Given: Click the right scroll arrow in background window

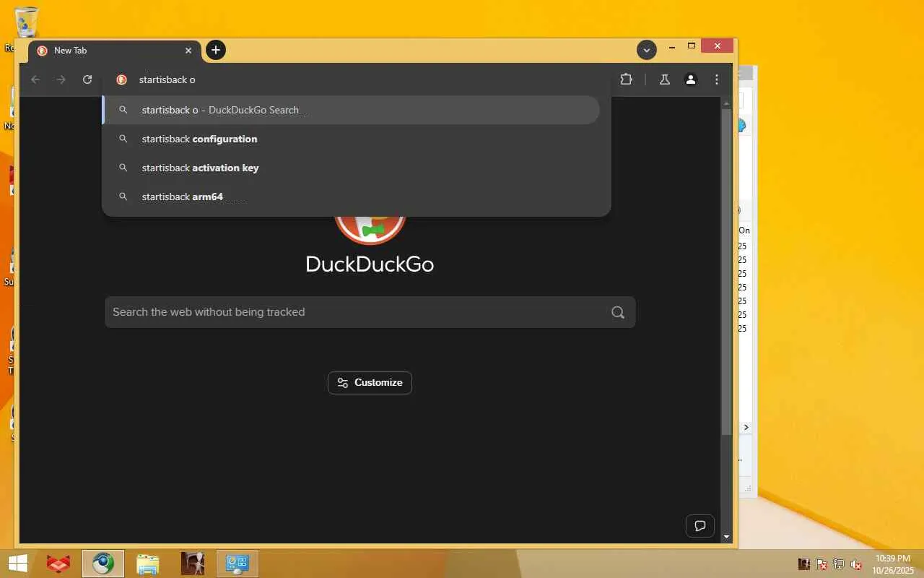Looking at the screenshot, I should pos(746,428).
